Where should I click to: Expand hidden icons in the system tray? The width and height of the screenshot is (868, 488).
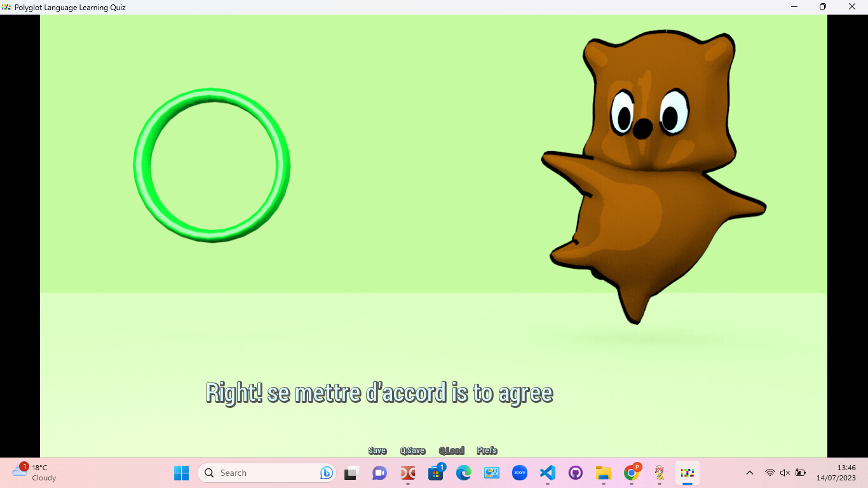(750, 473)
